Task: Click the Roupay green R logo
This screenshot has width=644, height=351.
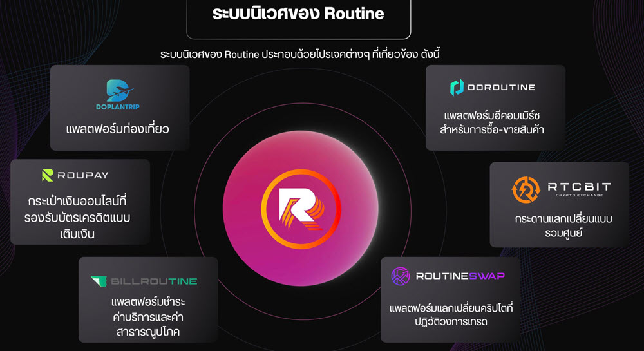Action: [x=48, y=175]
